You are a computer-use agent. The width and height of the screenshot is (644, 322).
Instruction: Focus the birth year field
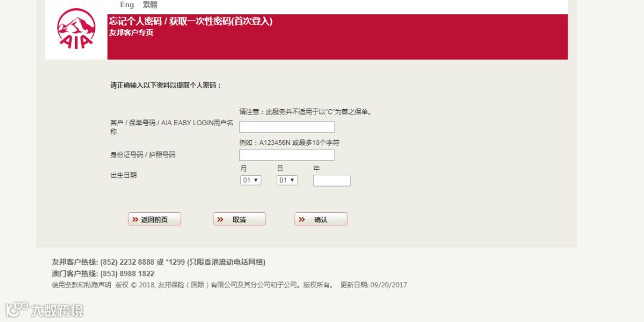[x=332, y=181]
